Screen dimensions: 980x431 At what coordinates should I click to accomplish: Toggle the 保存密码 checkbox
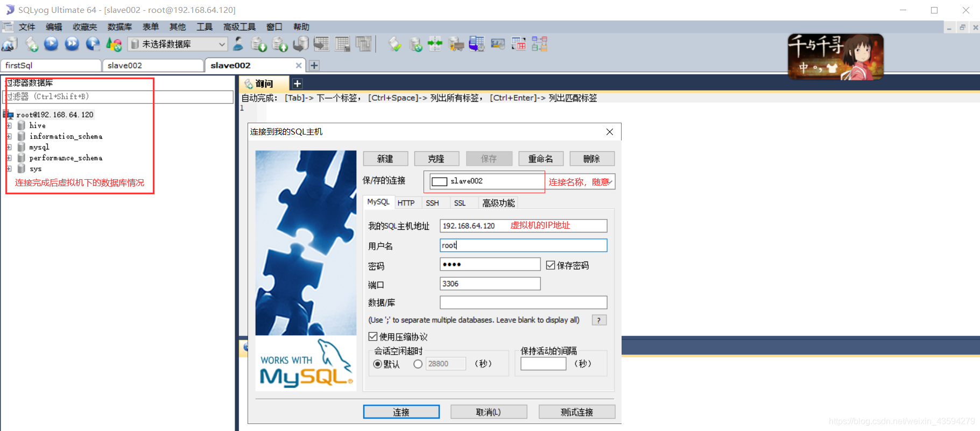[x=550, y=265]
